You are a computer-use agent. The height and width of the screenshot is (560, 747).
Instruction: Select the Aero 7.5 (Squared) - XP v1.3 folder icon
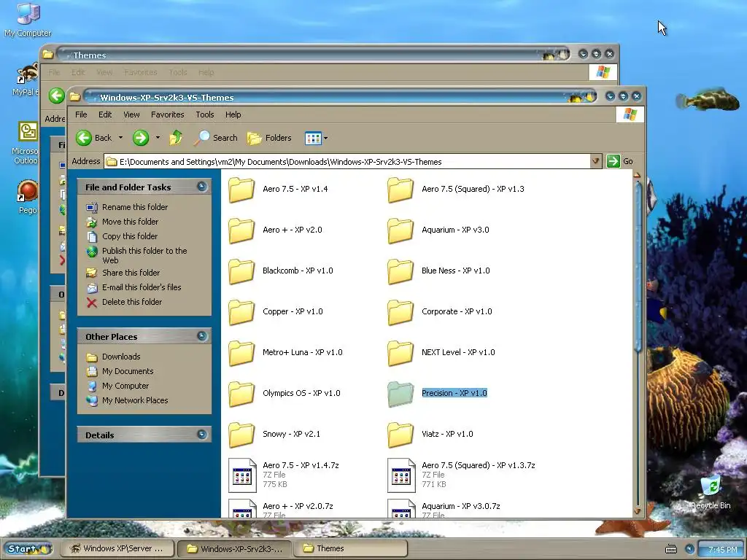400,190
